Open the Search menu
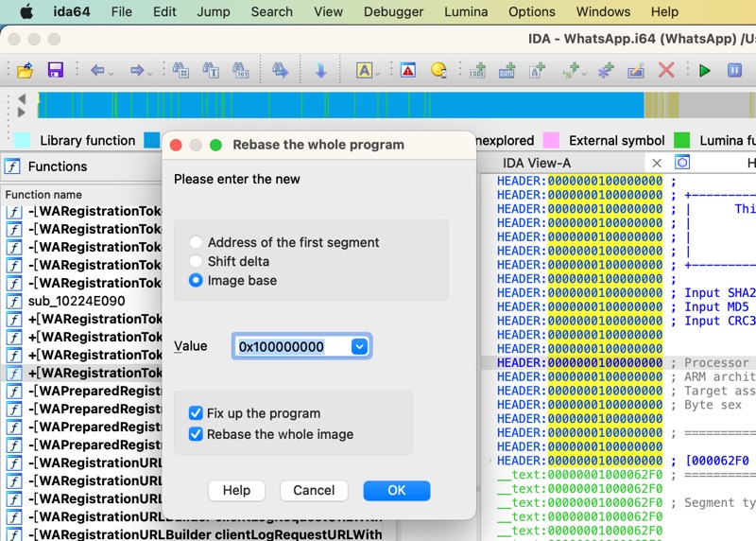This screenshot has height=541, width=756. point(272,11)
